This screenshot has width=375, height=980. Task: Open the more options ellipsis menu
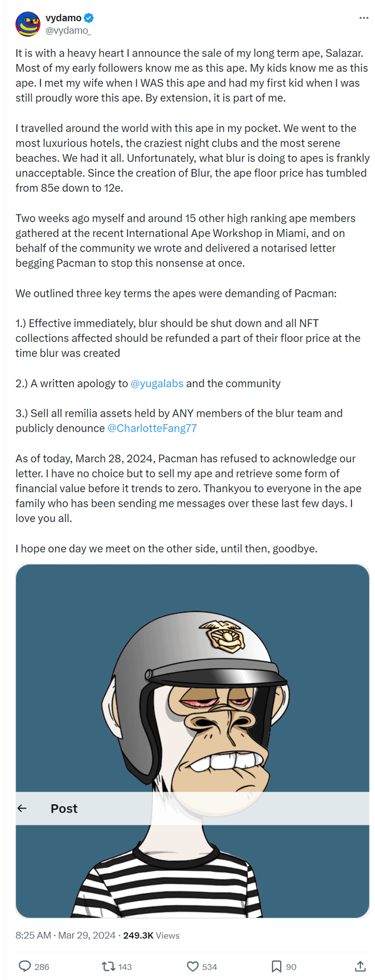click(x=364, y=18)
